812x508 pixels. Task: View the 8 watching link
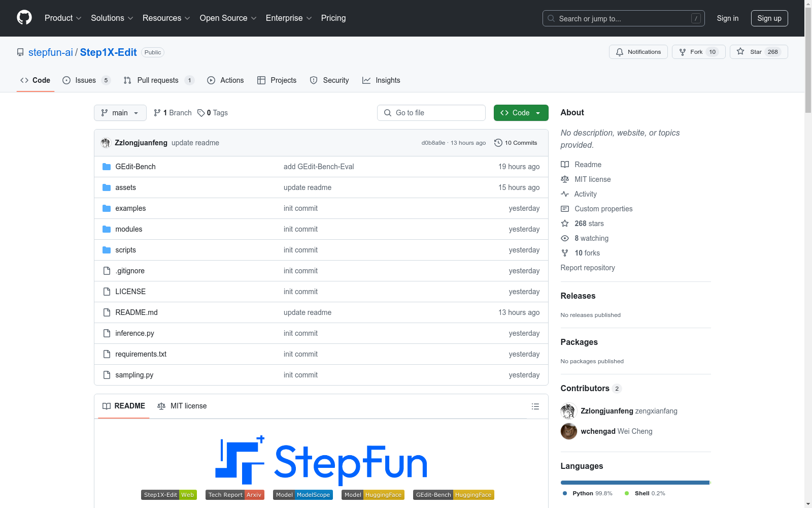pyautogui.click(x=585, y=238)
